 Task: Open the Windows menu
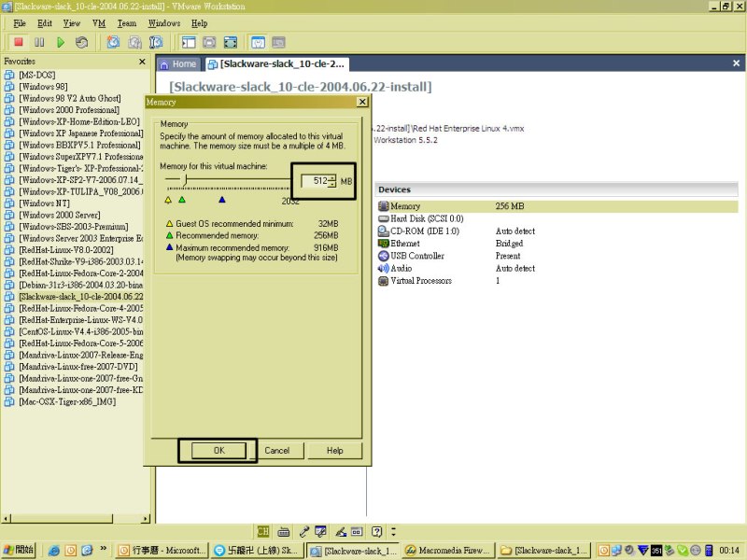point(164,23)
